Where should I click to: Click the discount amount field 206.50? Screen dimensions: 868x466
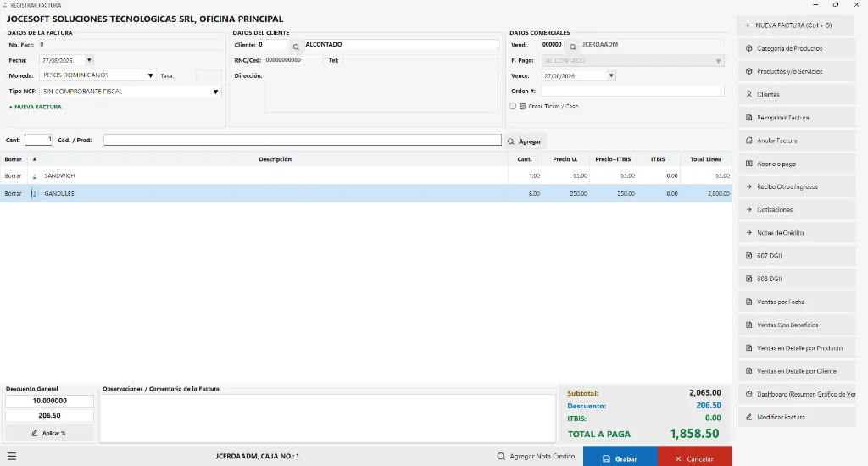click(49, 416)
